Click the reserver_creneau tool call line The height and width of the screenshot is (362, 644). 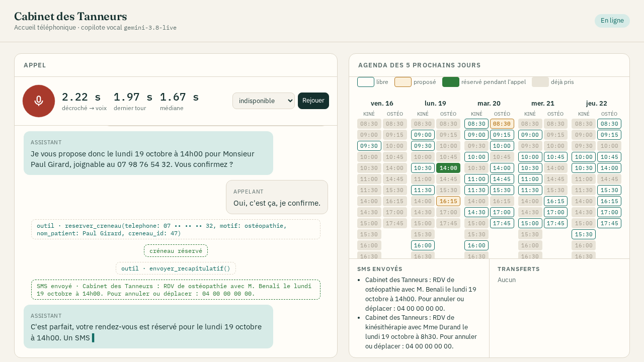(176, 229)
